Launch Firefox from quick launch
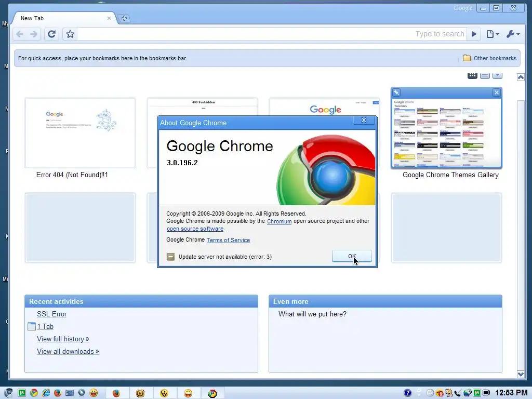Image resolution: width=532 pixels, height=399 pixels. point(58,393)
